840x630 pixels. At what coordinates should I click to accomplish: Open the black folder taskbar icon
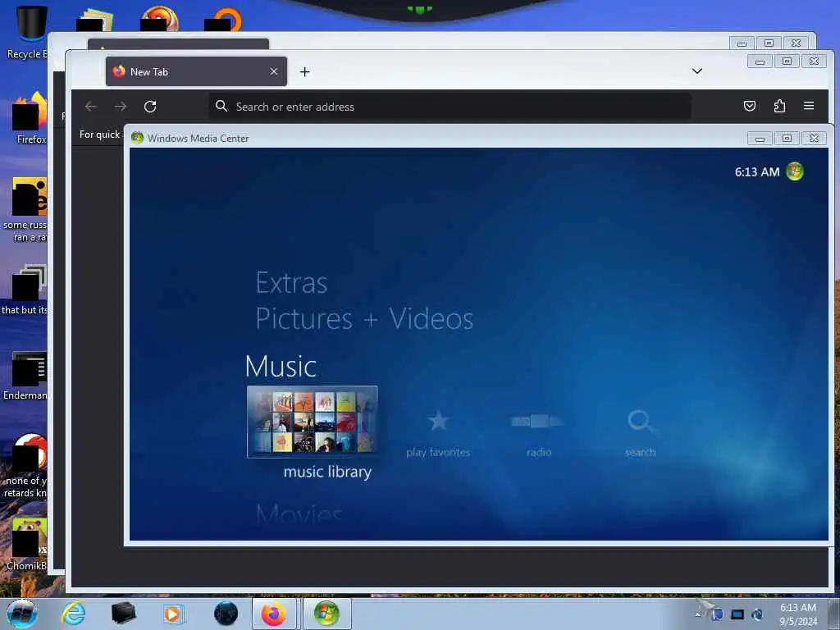(x=124, y=614)
